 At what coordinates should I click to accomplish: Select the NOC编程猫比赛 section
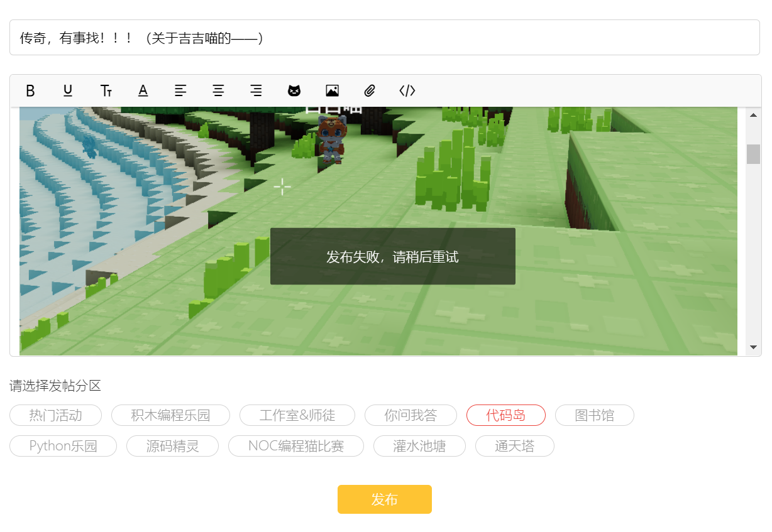[296, 446]
